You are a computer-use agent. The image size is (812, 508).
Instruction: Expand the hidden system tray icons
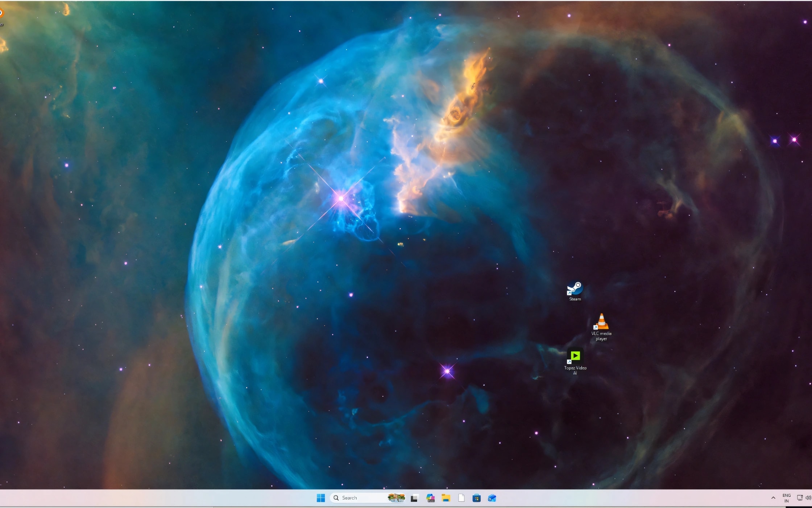point(773,498)
